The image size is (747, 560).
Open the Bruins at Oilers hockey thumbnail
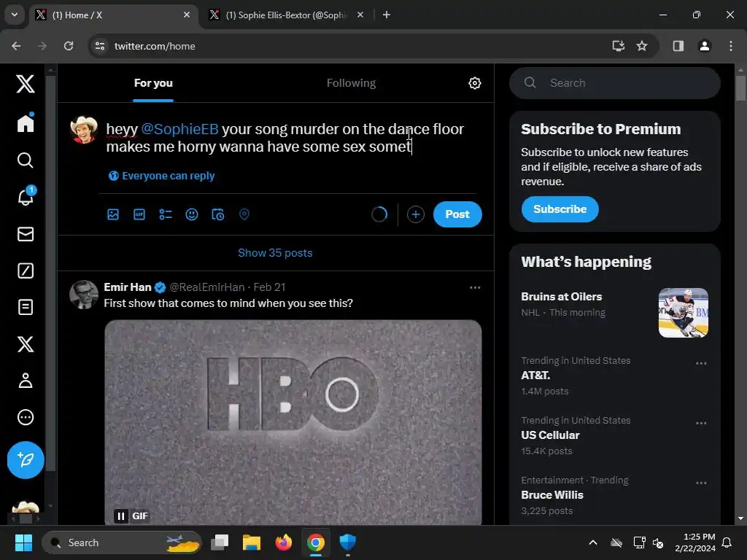(x=683, y=313)
